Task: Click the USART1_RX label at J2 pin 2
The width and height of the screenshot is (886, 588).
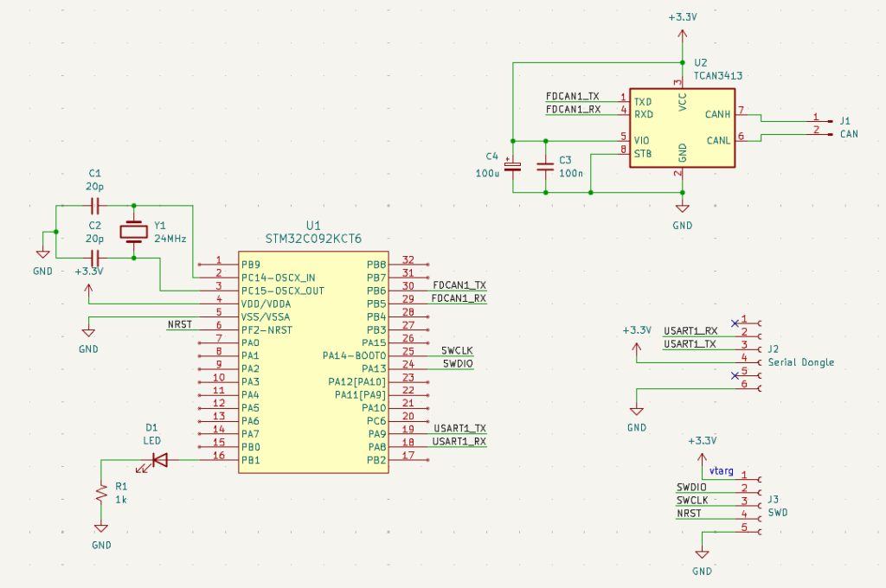Action: 690,331
